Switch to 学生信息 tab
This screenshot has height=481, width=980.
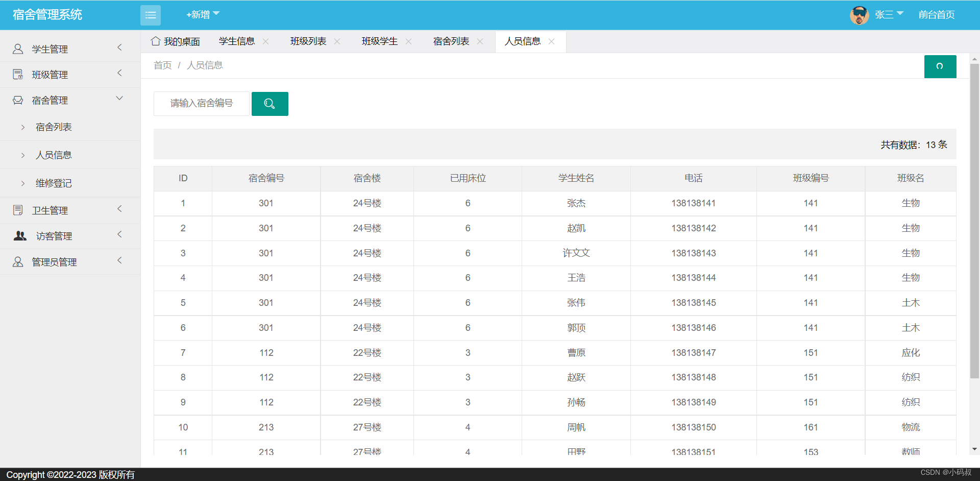(x=237, y=41)
